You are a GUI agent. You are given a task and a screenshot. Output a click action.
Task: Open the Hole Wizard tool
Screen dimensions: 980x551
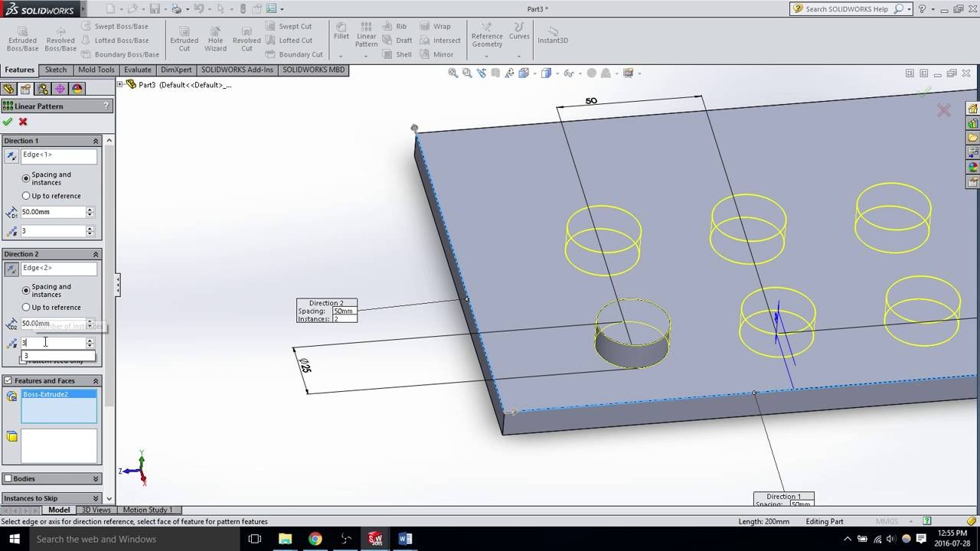pyautogui.click(x=215, y=38)
